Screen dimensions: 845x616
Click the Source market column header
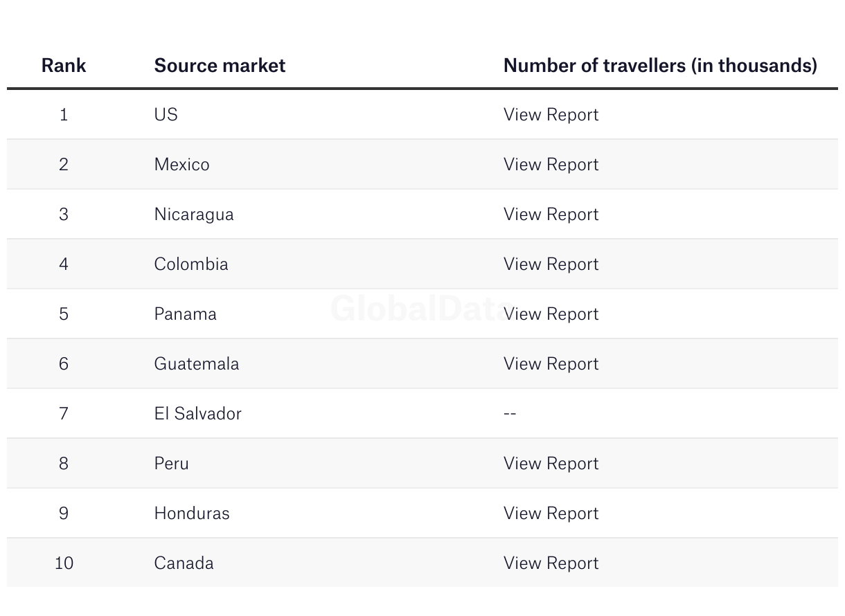tap(220, 66)
